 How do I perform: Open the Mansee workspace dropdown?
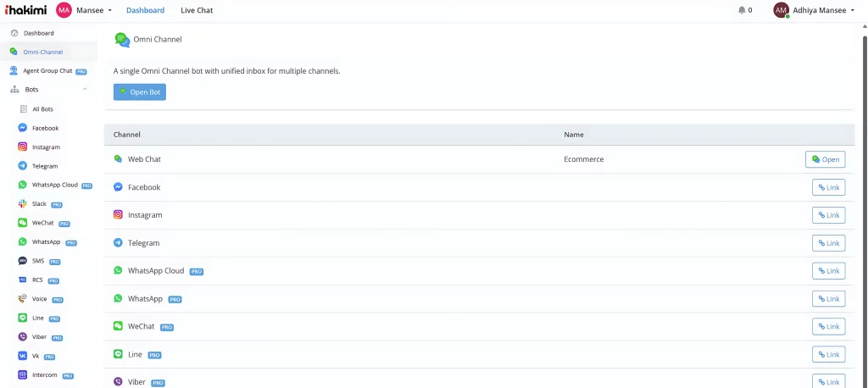point(93,10)
